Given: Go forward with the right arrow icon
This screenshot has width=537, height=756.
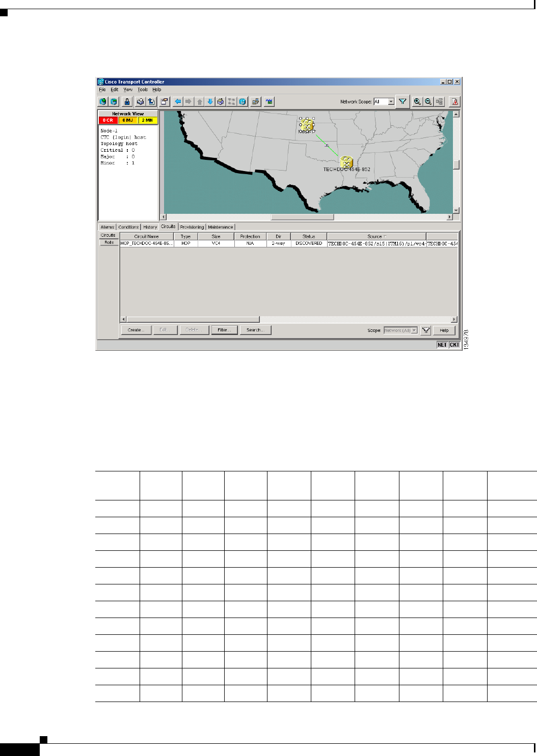Looking at the screenshot, I should point(189,102).
